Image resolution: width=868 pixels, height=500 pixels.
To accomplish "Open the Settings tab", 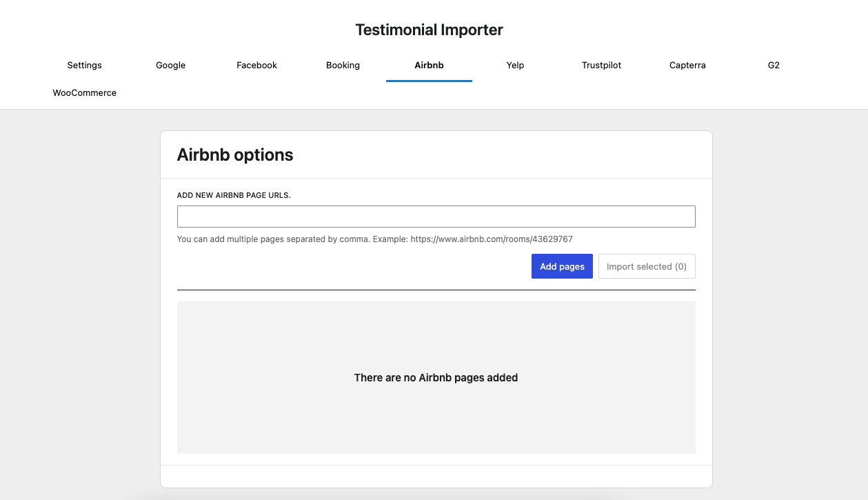I will (x=84, y=66).
